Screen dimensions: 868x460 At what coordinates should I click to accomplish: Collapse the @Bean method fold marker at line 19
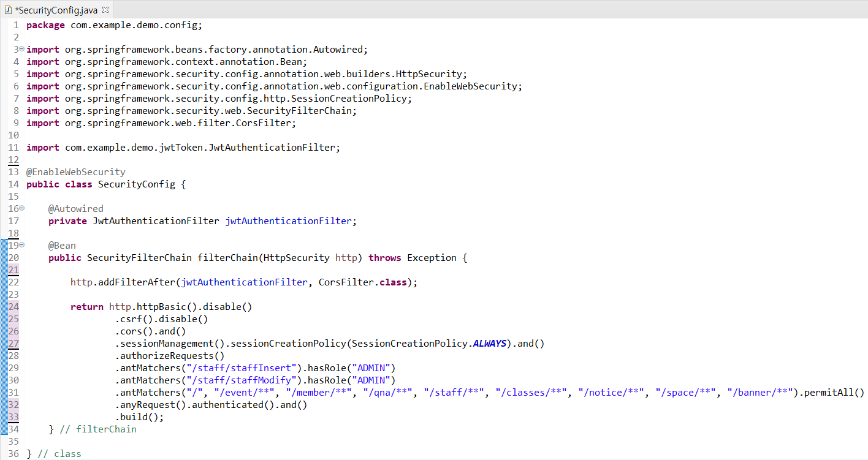click(22, 245)
